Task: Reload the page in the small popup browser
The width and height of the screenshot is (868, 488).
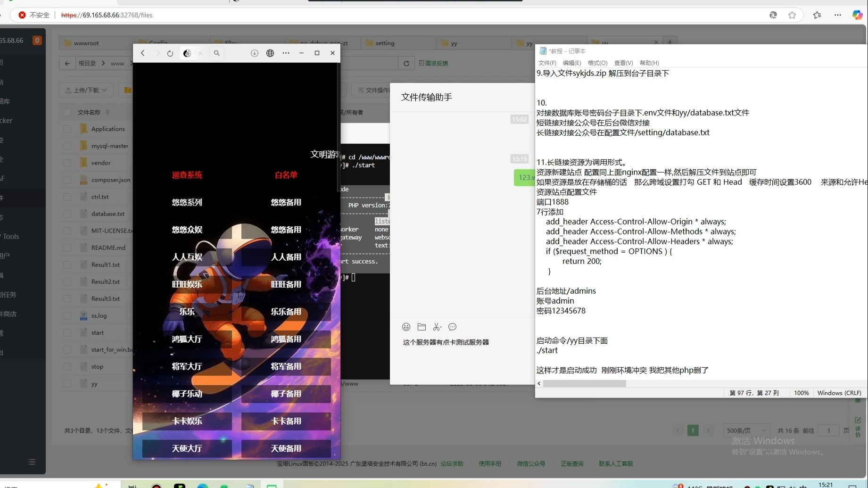Action: tap(170, 53)
